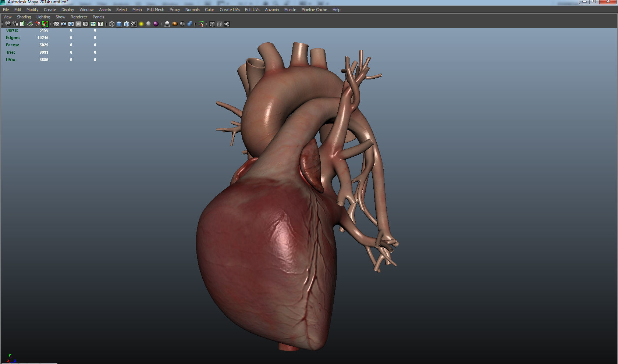
Task: Switch to Wireframe cube display
Action: tap(112, 24)
